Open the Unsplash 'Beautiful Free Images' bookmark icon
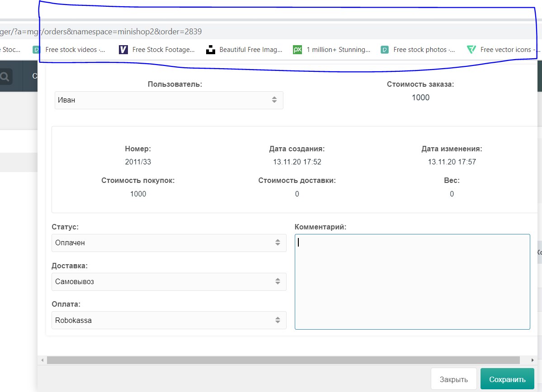Image resolution: width=542 pixels, height=392 pixels. point(210,50)
